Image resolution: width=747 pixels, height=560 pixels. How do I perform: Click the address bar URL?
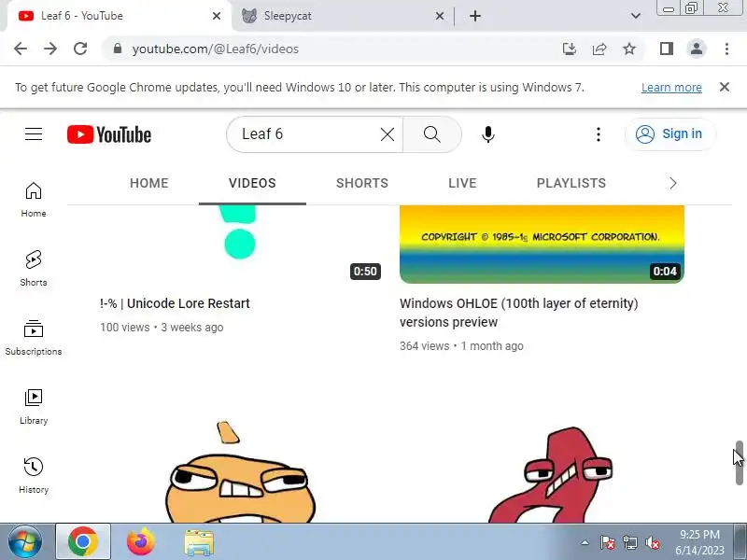pyautogui.click(x=216, y=49)
